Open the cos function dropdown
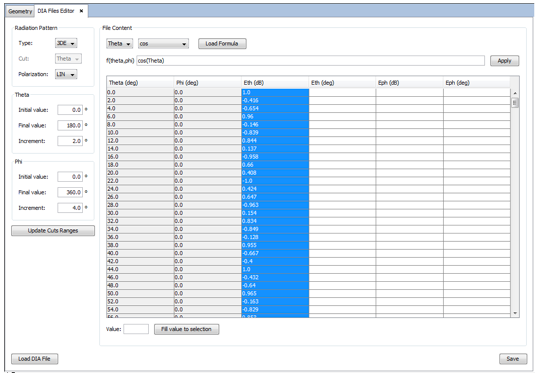539x375 pixels. pyautogui.click(x=163, y=44)
